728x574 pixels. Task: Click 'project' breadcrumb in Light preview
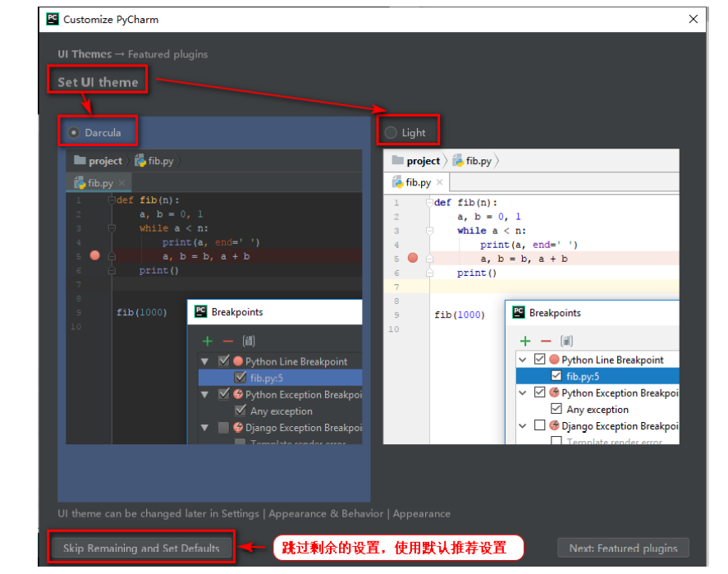(x=423, y=161)
